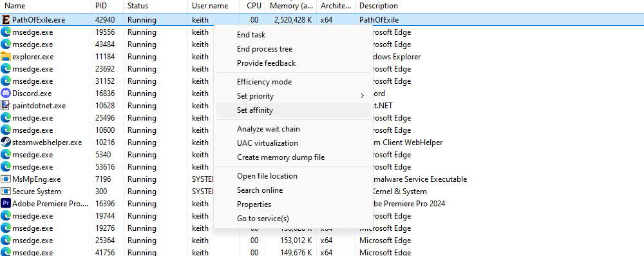This screenshot has width=644, height=256.
Task: Sort by User name column header
Action: point(214,6)
